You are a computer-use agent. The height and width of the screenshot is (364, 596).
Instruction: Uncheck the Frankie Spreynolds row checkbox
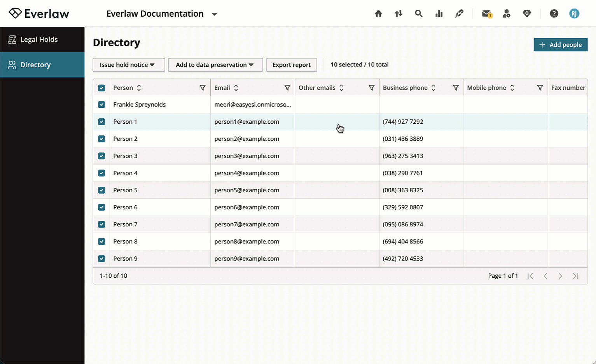click(x=101, y=105)
